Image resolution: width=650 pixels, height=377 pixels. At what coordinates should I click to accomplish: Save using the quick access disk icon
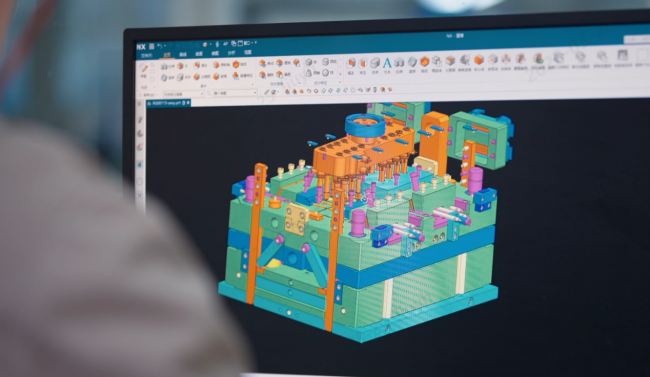tap(152, 46)
